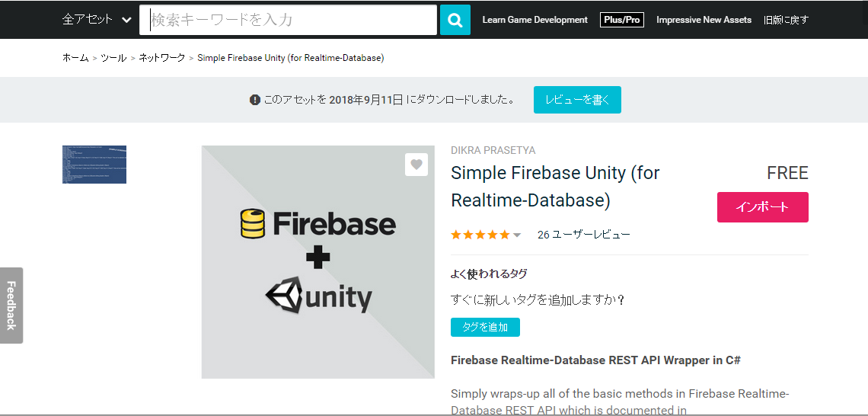Open Learn Game Development menu
868x416 pixels.
coord(535,20)
